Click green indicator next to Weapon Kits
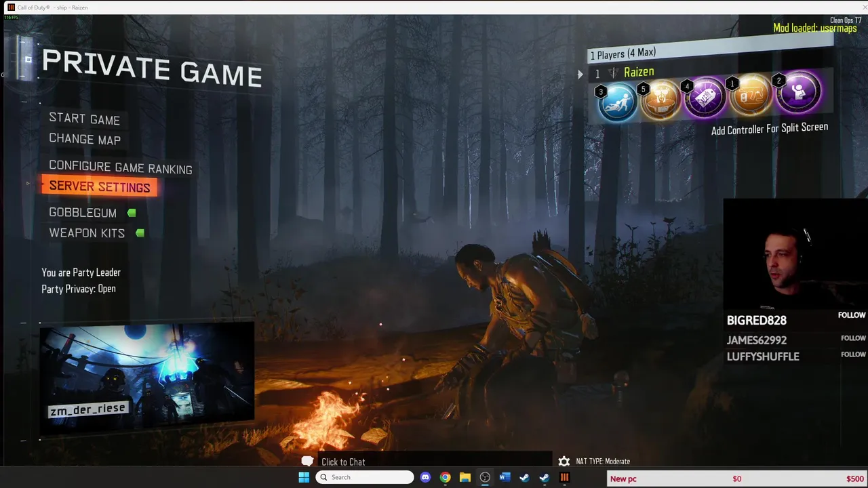Viewport: 868px width, 488px height. coord(140,233)
